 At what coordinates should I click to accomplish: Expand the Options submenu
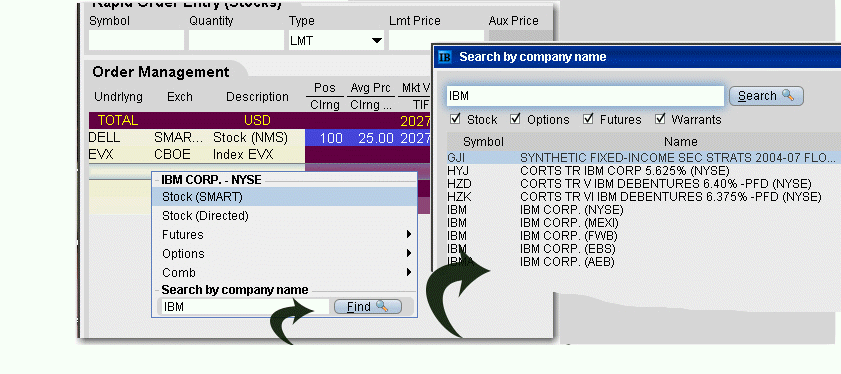tap(409, 253)
